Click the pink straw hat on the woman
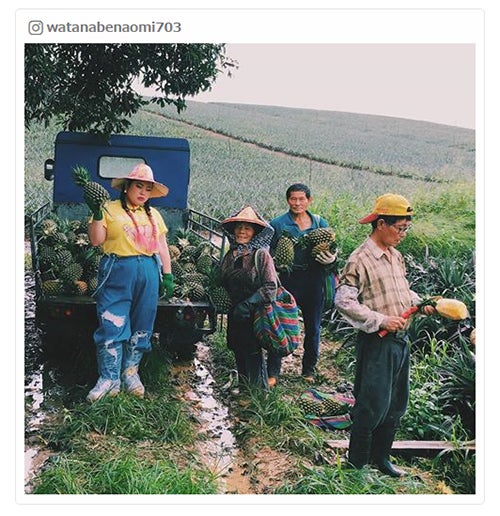The image size is (500, 516). pos(140,181)
